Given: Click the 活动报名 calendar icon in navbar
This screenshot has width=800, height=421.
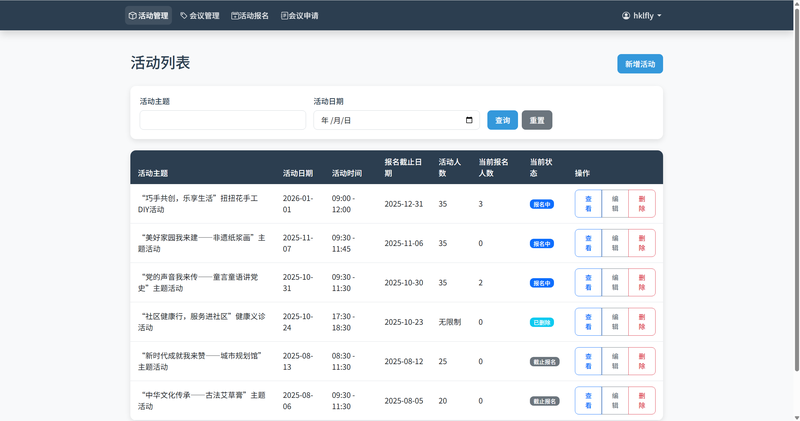Looking at the screenshot, I should click(x=235, y=16).
